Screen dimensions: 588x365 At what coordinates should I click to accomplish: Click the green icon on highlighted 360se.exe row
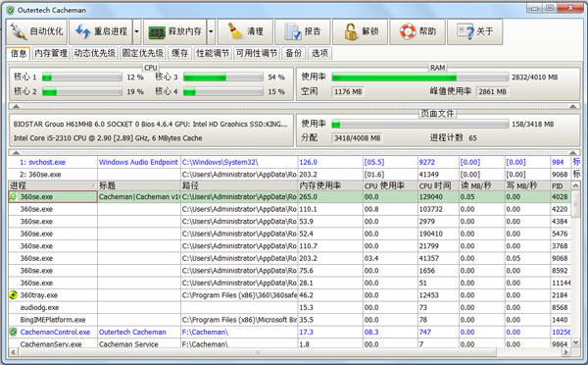[x=13, y=196]
